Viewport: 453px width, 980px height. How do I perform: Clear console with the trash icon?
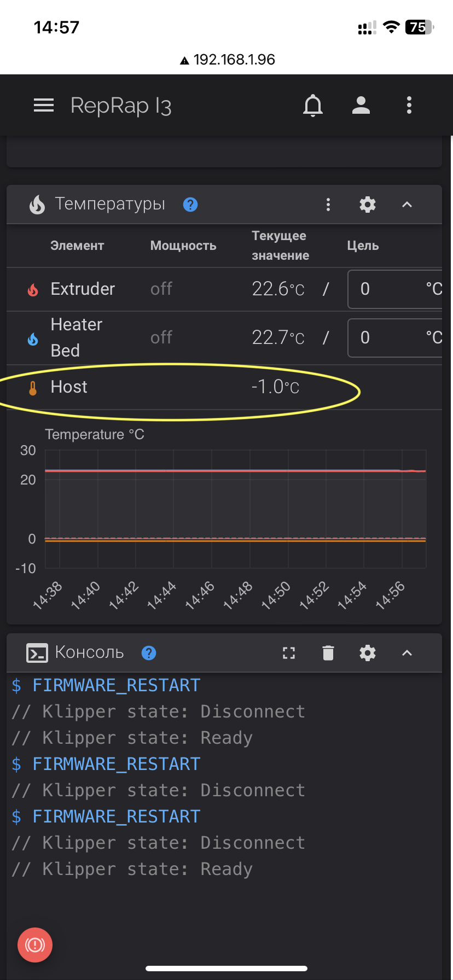[328, 652]
